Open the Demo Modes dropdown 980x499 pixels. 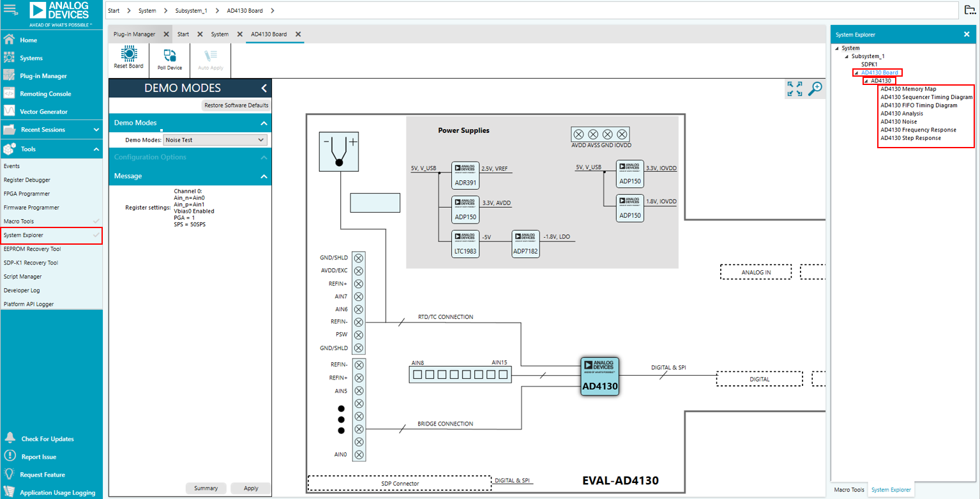pyautogui.click(x=215, y=140)
